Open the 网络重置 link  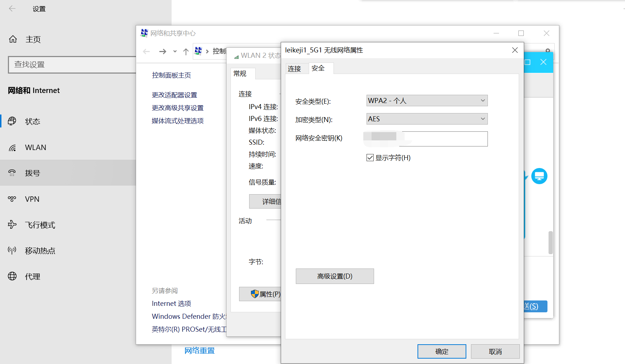(199, 350)
